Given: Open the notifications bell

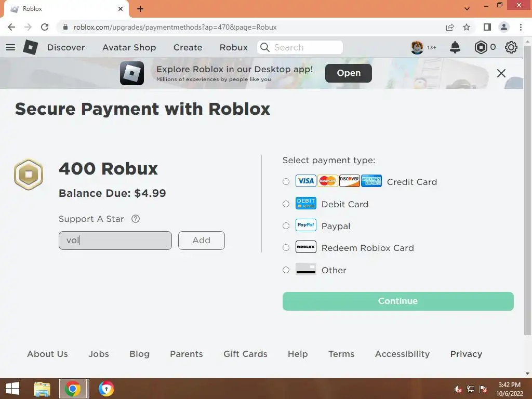Looking at the screenshot, I should click(x=455, y=47).
